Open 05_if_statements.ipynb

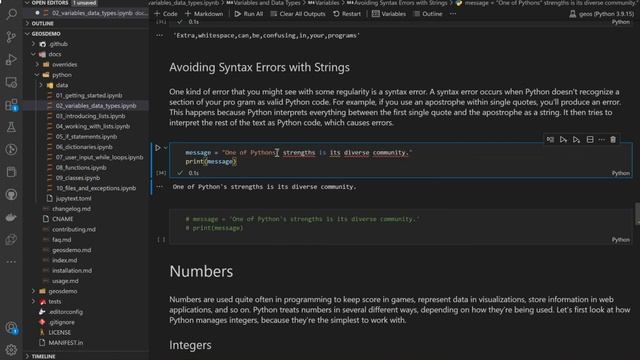tap(86, 136)
